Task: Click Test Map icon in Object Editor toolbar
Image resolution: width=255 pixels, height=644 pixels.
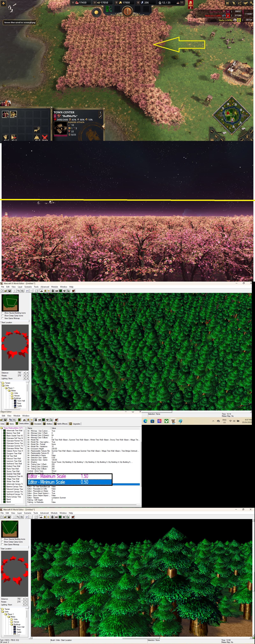Action: pyautogui.click(x=57, y=420)
